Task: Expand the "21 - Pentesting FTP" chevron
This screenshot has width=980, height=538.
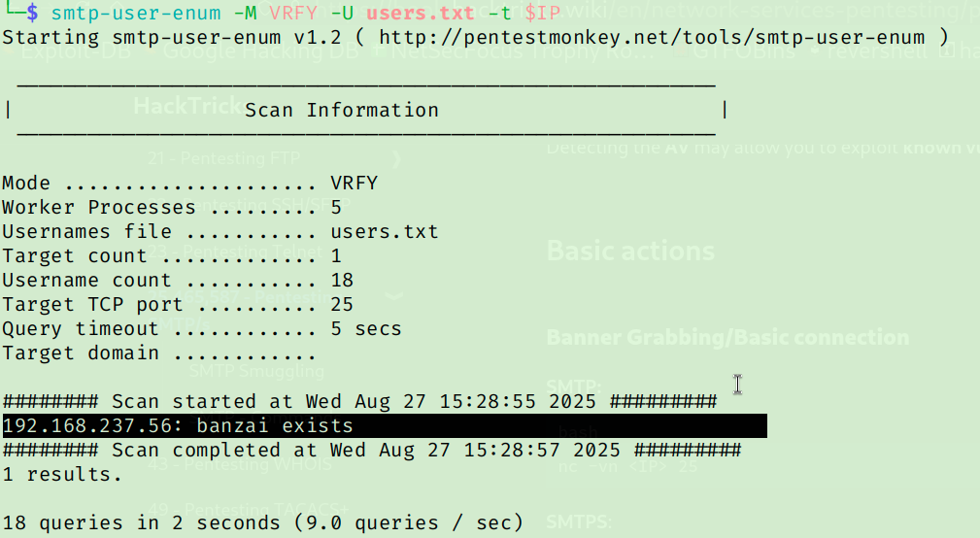Action: (x=396, y=158)
